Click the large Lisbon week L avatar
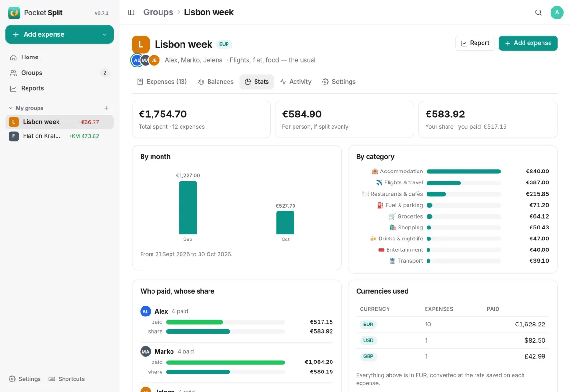Screen dimensions: 570x392 tap(141, 45)
